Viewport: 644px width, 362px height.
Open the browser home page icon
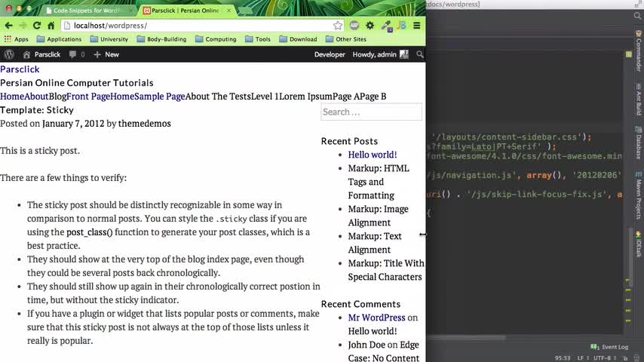(51, 26)
